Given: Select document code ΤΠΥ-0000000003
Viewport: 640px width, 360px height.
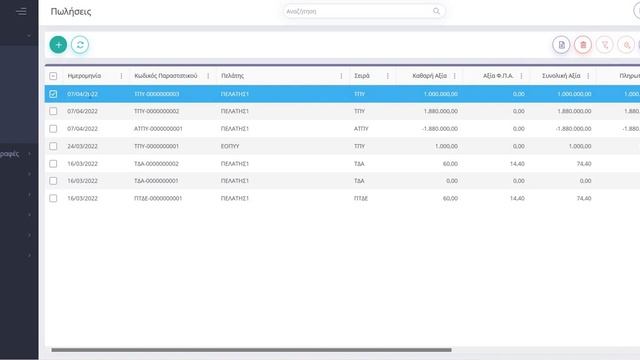Looking at the screenshot, I should click(157, 94).
